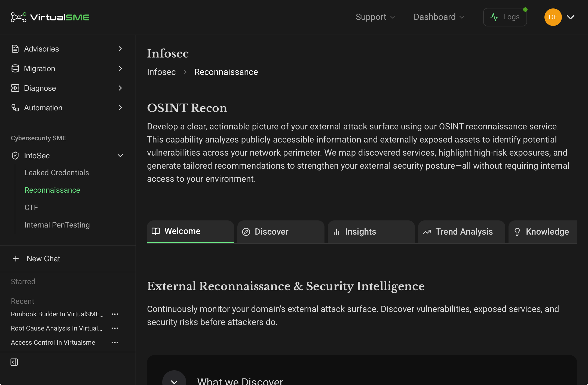Viewport: 588px width, 385px height.
Task: Open Access Control In Virtualsme chat
Action: tap(53, 342)
